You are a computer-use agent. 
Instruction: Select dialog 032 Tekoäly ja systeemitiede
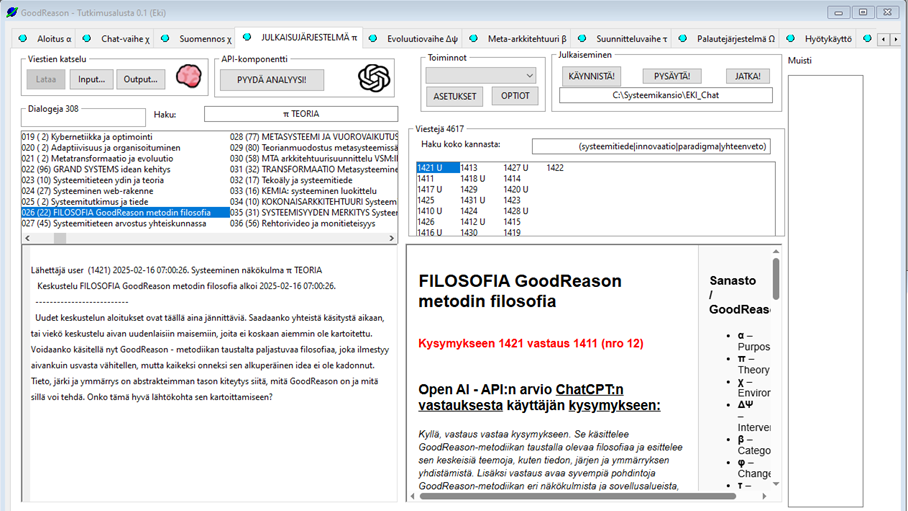click(x=314, y=180)
